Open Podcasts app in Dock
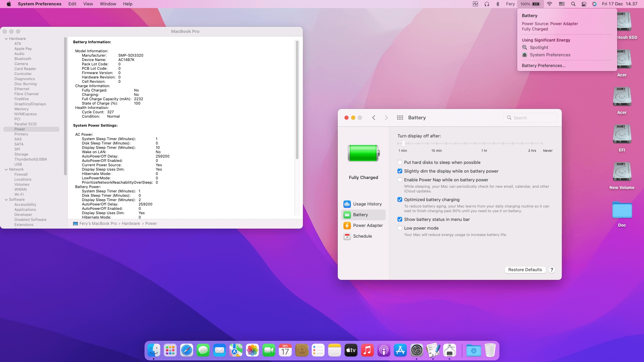Image resolution: width=644 pixels, height=362 pixels. coord(384,351)
